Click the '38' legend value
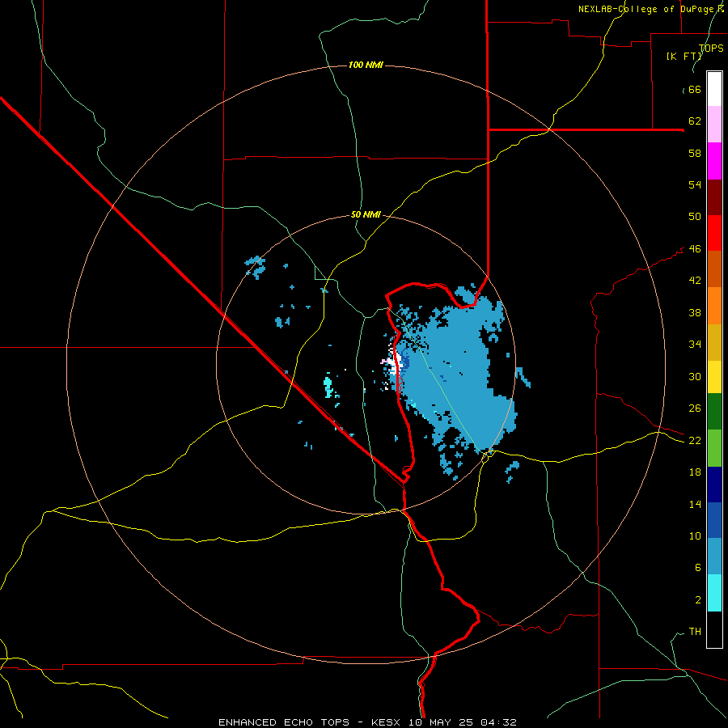 [695, 312]
